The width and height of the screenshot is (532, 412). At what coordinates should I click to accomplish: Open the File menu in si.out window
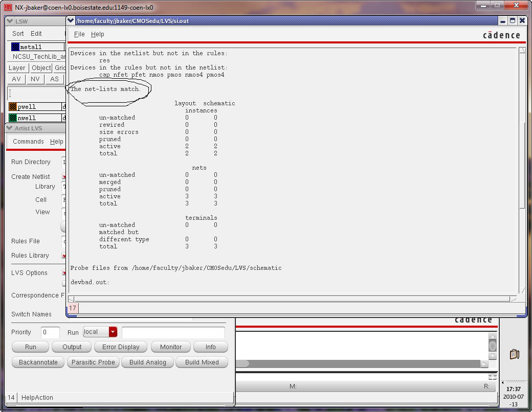pyautogui.click(x=79, y=34)
